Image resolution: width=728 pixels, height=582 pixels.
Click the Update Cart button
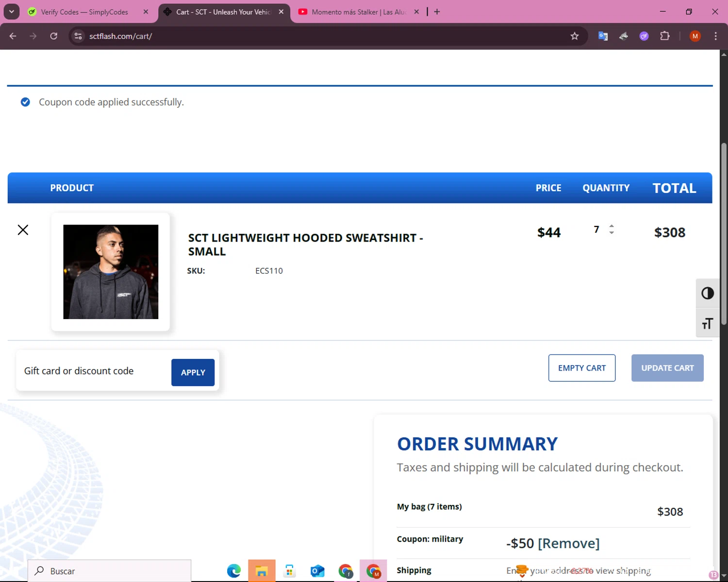(x=667, y=368)
